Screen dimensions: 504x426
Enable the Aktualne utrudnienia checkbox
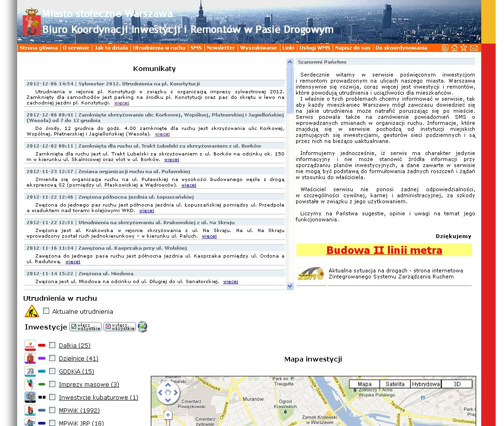(46, 311)
